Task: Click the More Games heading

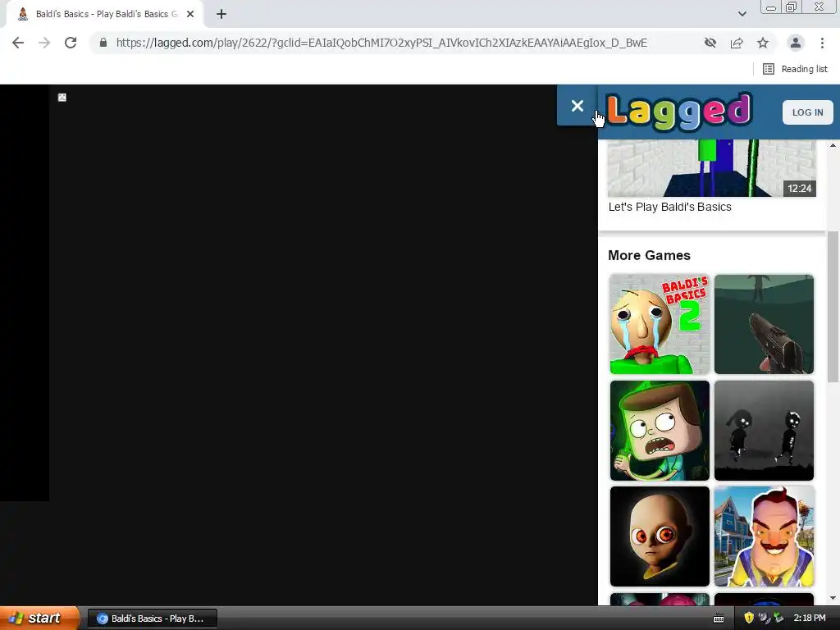Action: 649,255
